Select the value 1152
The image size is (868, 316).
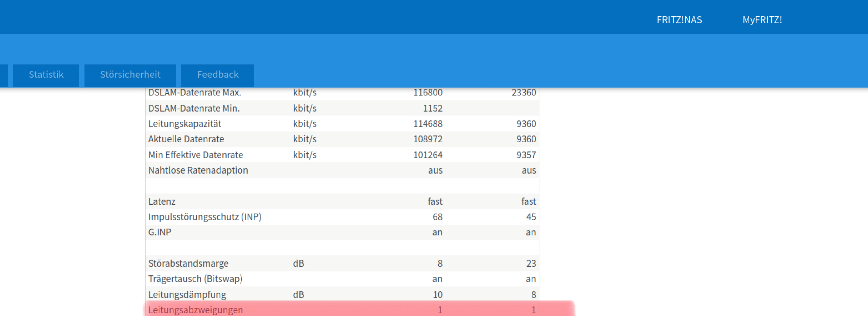433,109
